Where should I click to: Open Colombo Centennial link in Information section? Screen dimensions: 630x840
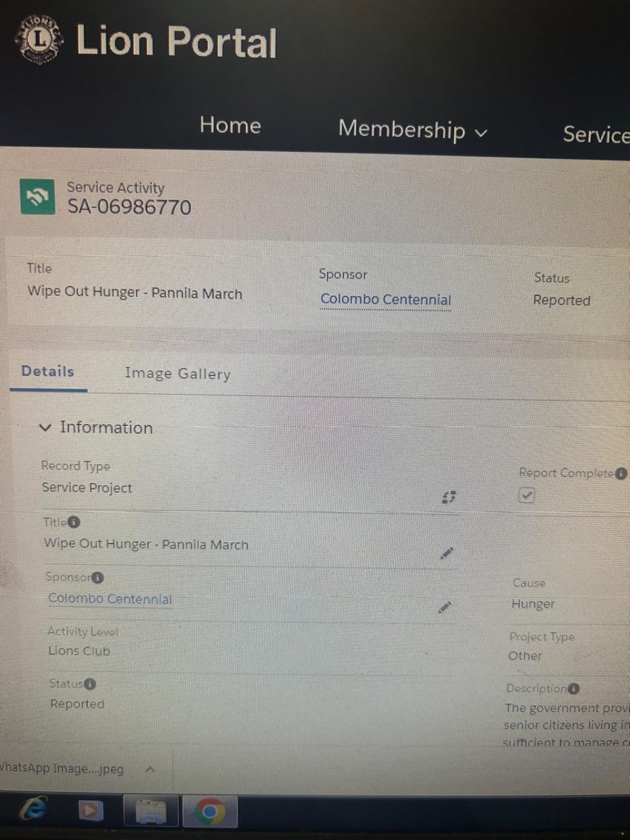[x=110, y=599]
